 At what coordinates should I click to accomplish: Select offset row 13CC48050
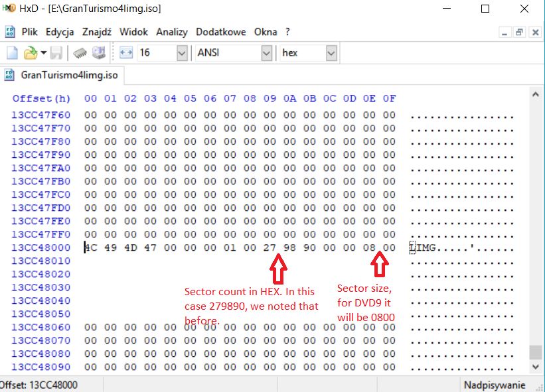click(41, 314)
